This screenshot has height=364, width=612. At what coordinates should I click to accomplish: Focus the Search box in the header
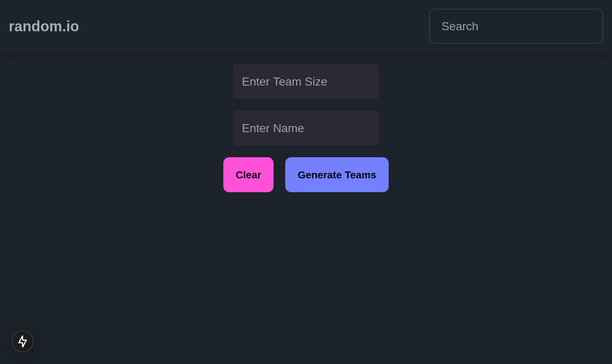(516, 26)
